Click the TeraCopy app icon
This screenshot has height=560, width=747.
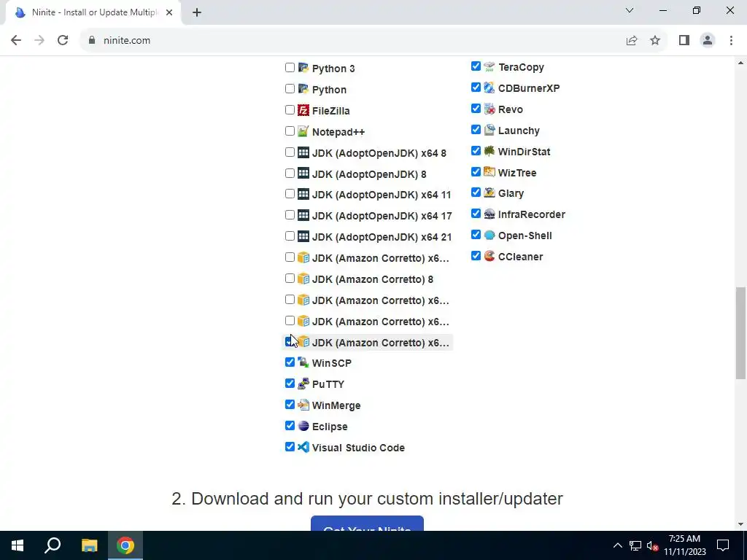point(489,66)
